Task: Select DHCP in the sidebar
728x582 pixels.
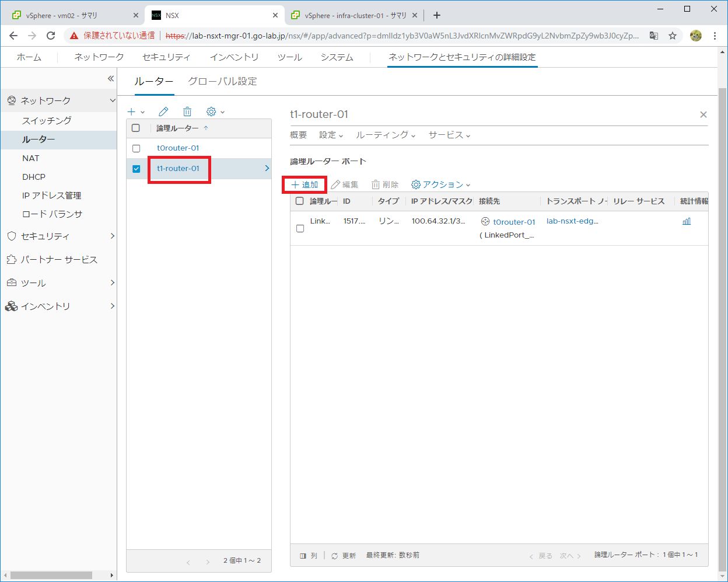Action: (34, 177)
